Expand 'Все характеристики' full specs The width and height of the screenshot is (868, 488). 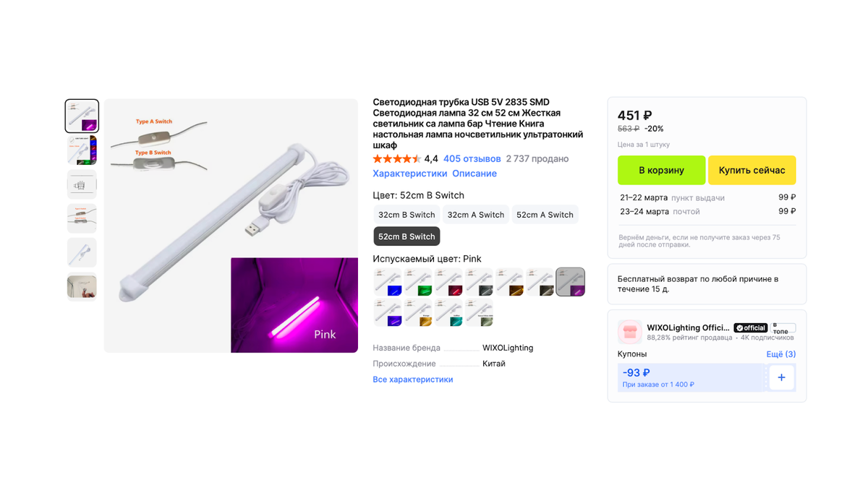point(413,380)
